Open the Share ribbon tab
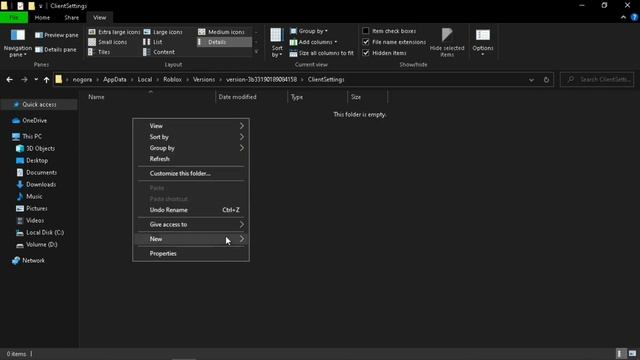 (71, 18)
